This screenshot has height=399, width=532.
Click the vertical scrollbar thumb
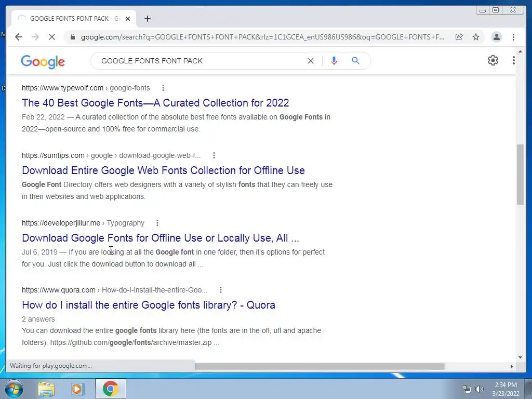[520, 175]
